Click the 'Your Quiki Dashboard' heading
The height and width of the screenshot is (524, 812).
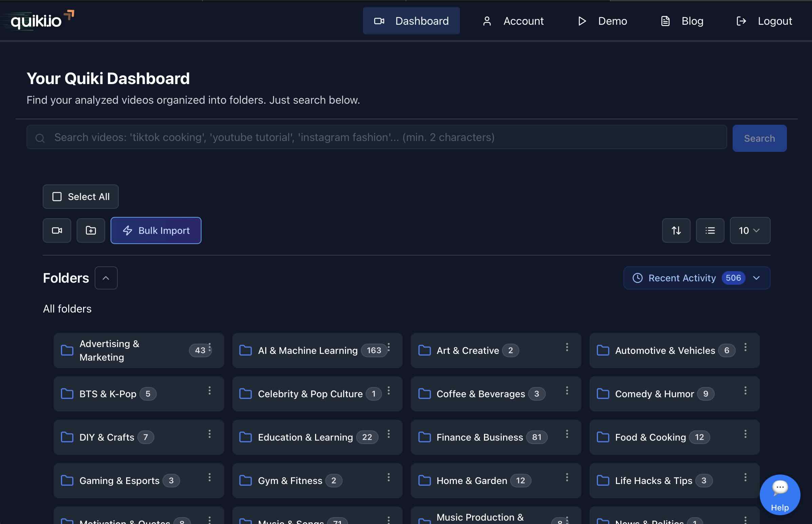click(108, 78)
